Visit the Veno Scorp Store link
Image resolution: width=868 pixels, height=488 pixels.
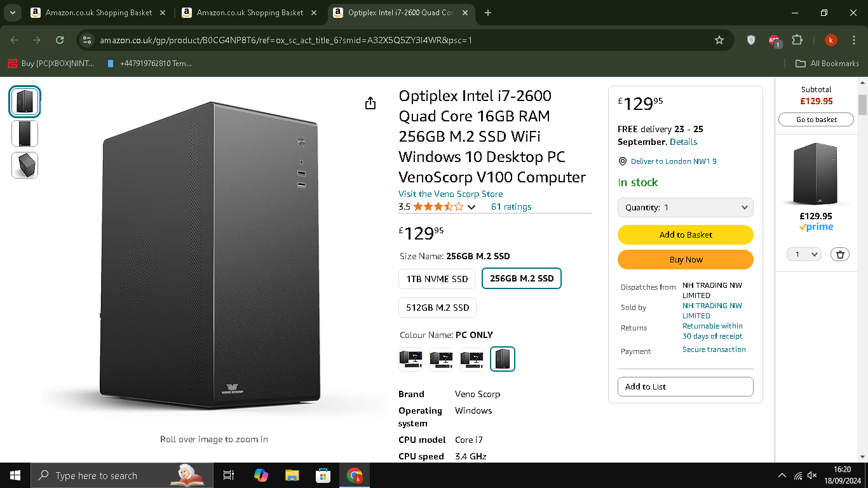tap(451, 194)
